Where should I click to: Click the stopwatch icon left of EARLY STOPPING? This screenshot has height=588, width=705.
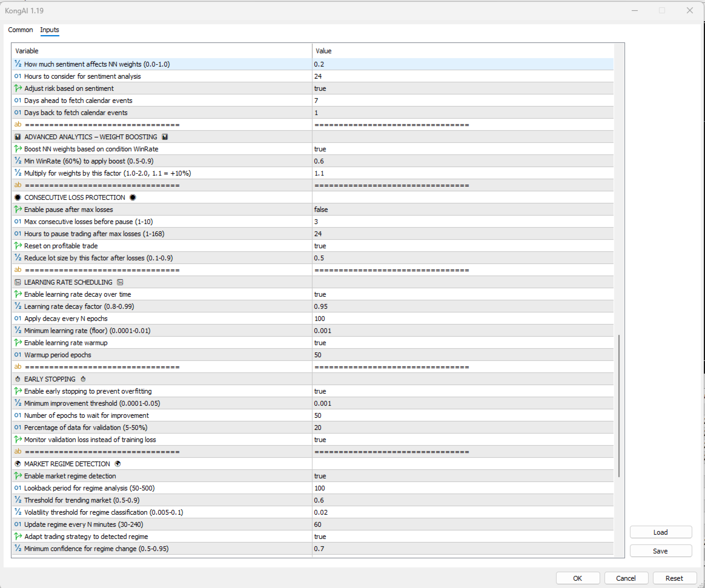click(18, 379)
